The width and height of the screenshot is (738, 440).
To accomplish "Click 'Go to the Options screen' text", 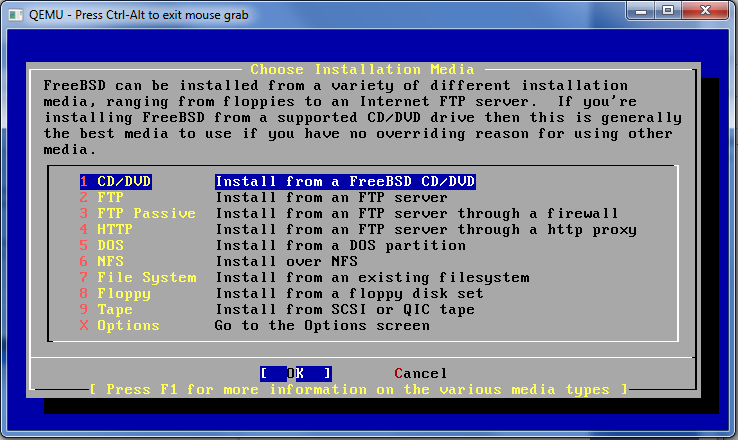I will click(322, 326).
